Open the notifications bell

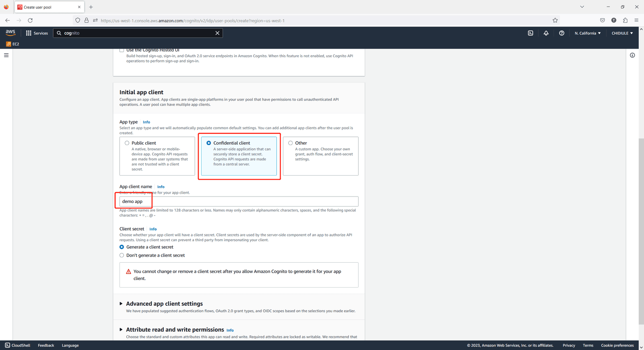point(546,33)
